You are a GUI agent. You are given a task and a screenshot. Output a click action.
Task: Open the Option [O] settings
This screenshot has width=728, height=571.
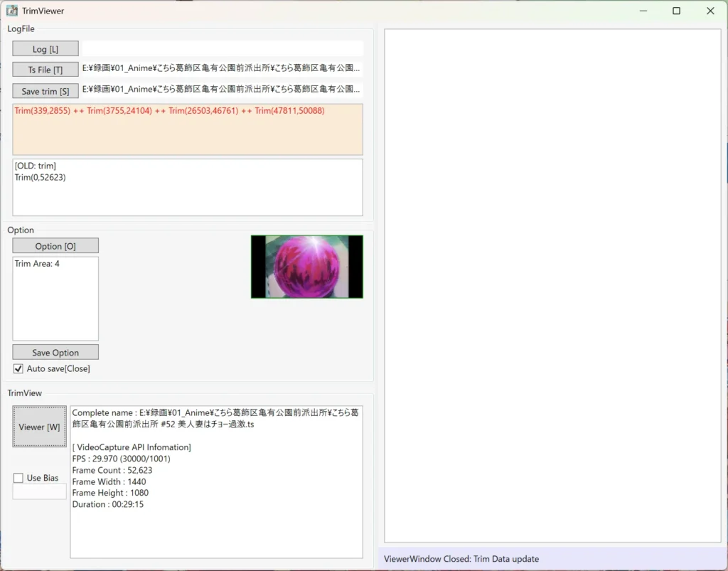coord(55,246)
